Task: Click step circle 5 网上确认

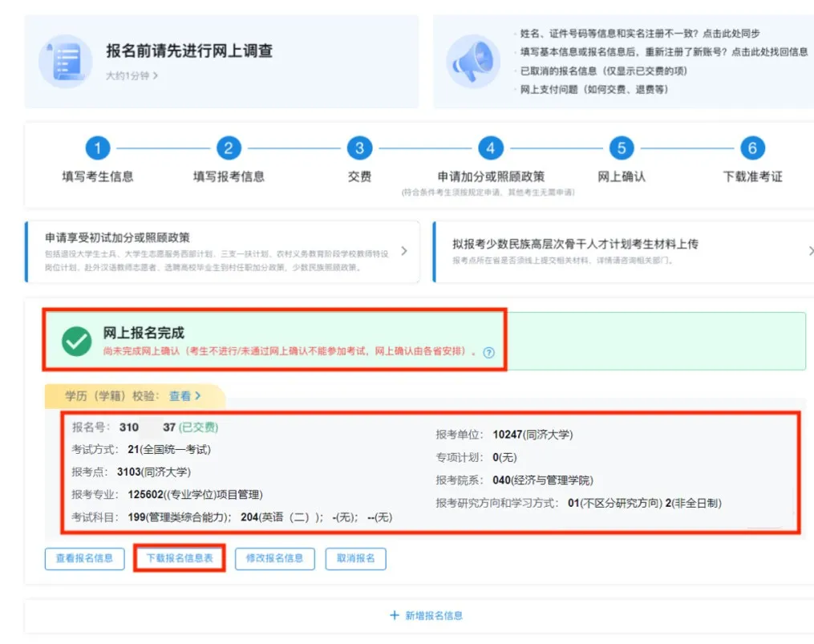Action: 622,148
